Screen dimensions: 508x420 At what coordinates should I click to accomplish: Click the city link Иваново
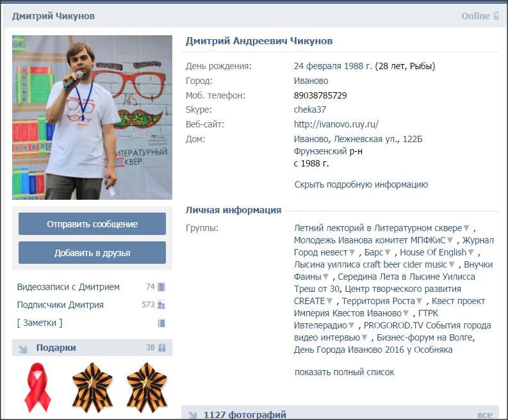tap(311, 81)
